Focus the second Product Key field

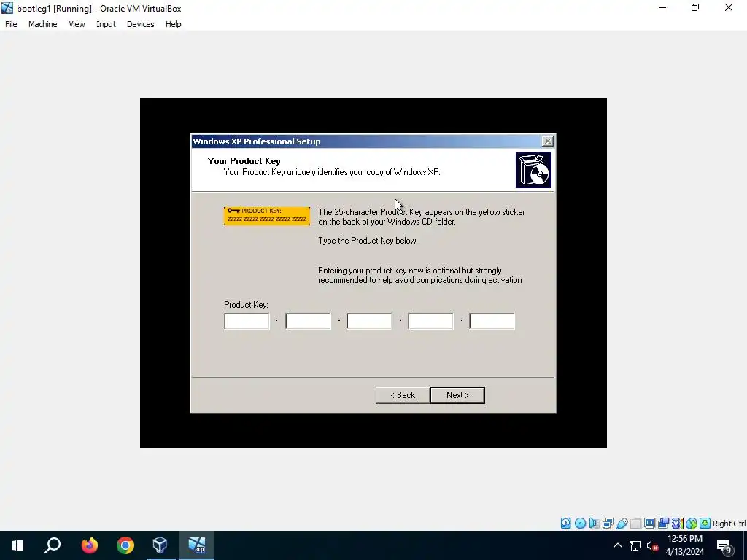[308, 321]
